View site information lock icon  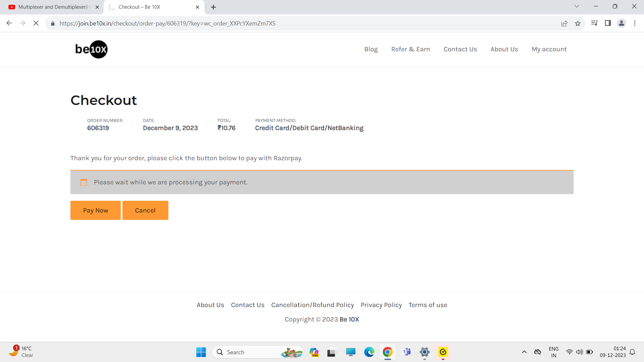pos(53,23)
